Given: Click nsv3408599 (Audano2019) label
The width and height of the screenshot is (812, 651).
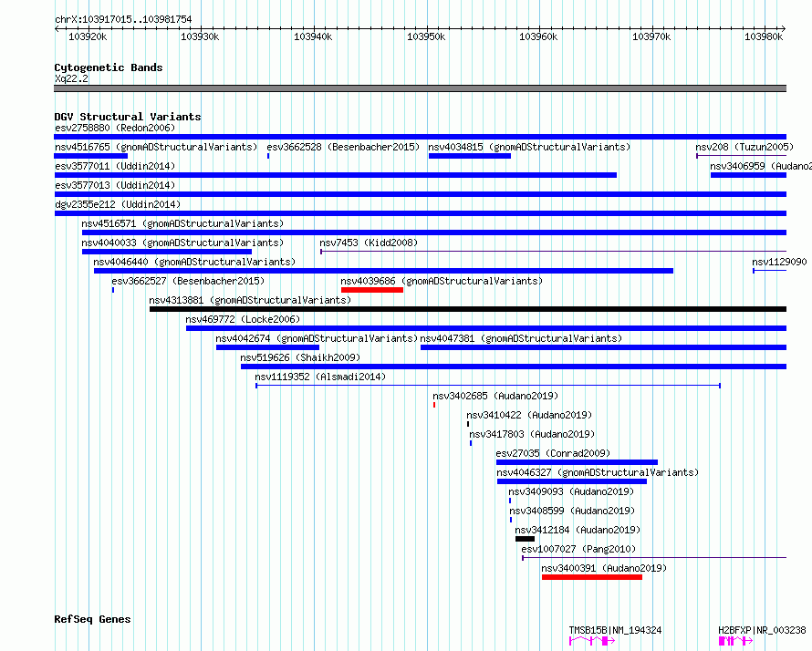Looking at the screenshot, I should coord(572,511).
